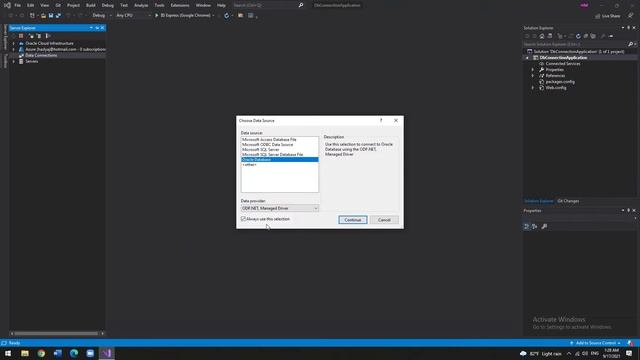Open the Edit menu
This screenshot has height=360, width=640.
click(x=31, y=5)
